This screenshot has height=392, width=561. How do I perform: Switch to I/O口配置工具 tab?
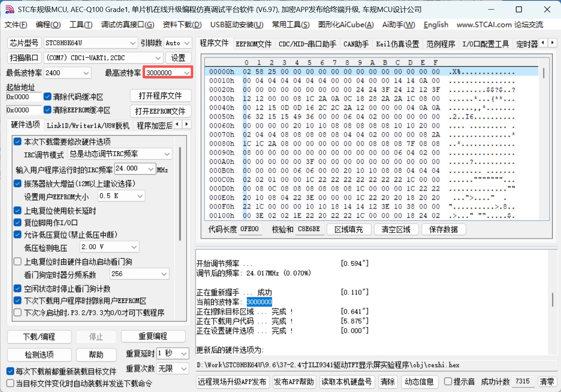point(485,44)
